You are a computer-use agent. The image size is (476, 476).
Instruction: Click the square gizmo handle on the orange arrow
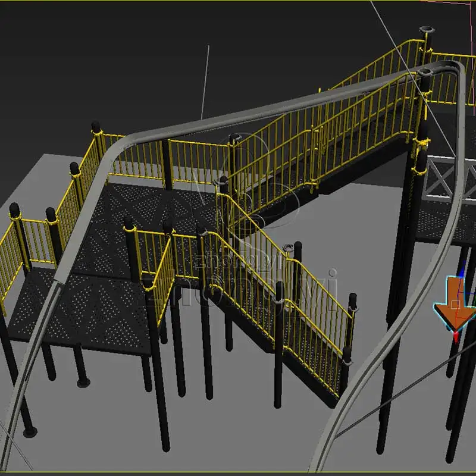(x=455, y=304)
